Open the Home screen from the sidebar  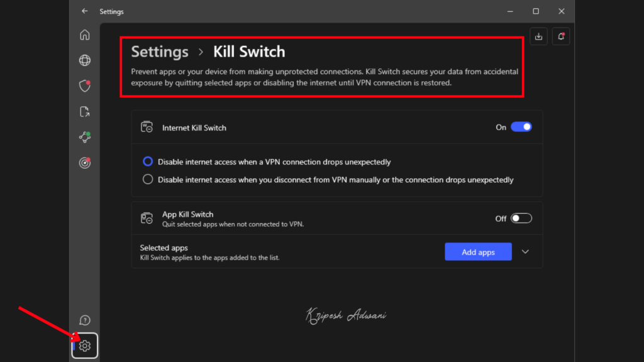tap(84, 35)
